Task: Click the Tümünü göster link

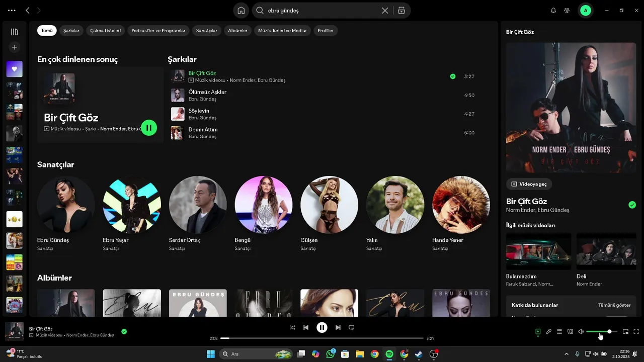Action: [614, 305]
